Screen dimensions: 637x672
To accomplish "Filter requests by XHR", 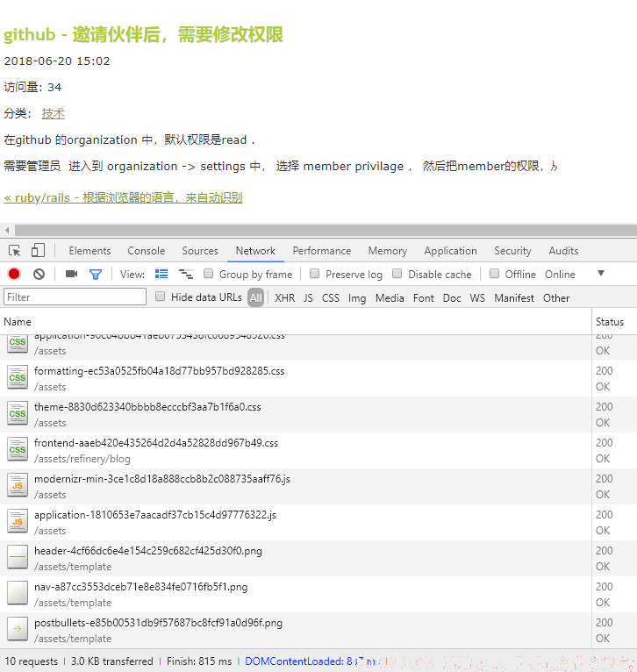I will click(284, 298).
